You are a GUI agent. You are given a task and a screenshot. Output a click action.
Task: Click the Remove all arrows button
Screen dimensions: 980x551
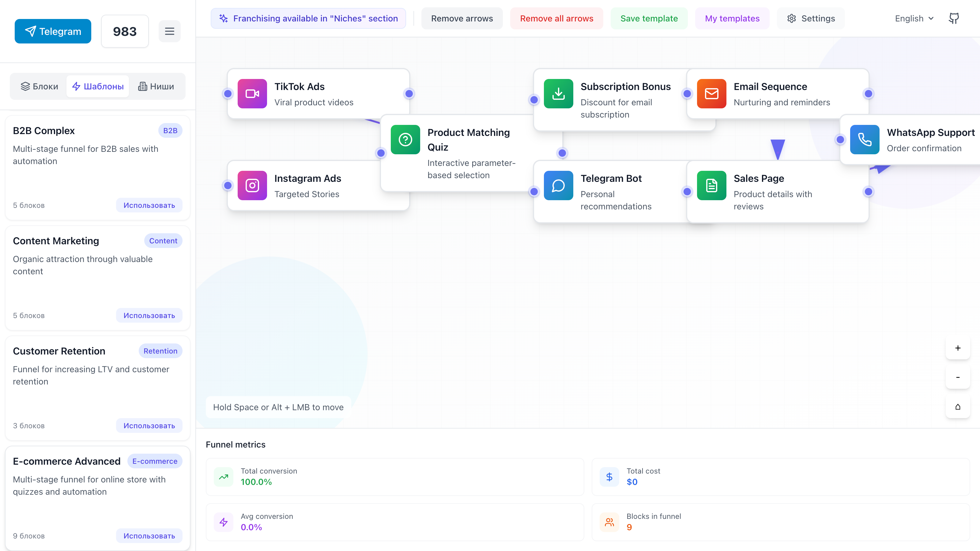tap(556, 18)
